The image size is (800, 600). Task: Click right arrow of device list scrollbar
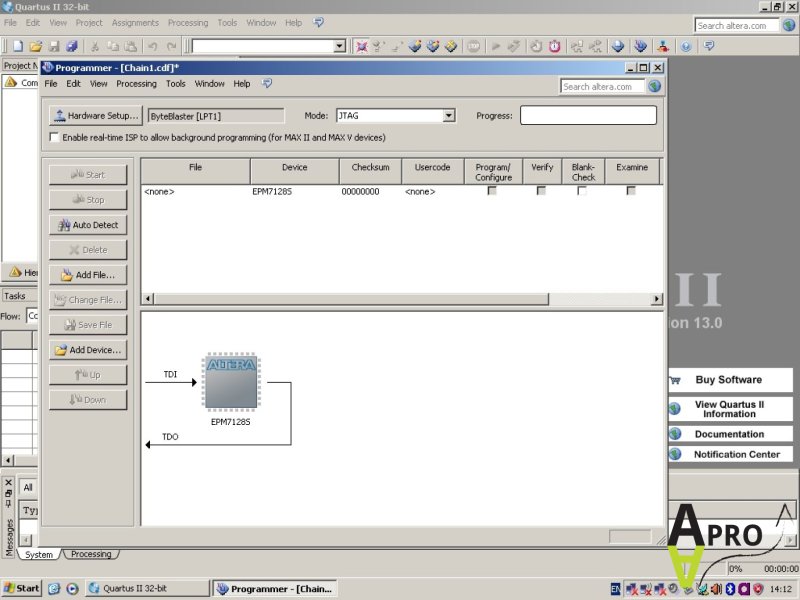657,299
